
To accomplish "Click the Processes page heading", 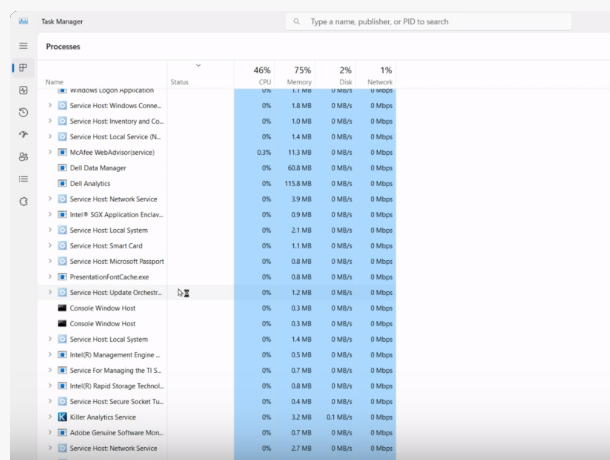I will coord(63,46).
